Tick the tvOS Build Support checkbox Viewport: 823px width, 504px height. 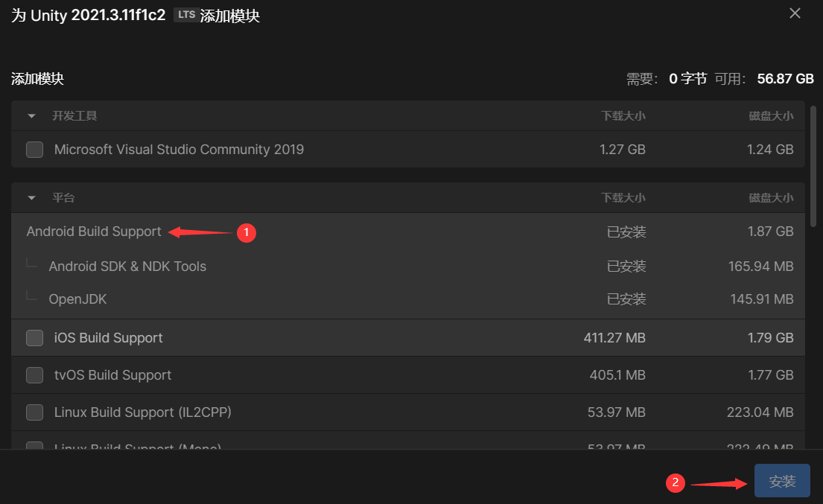[x=34, y=375]
